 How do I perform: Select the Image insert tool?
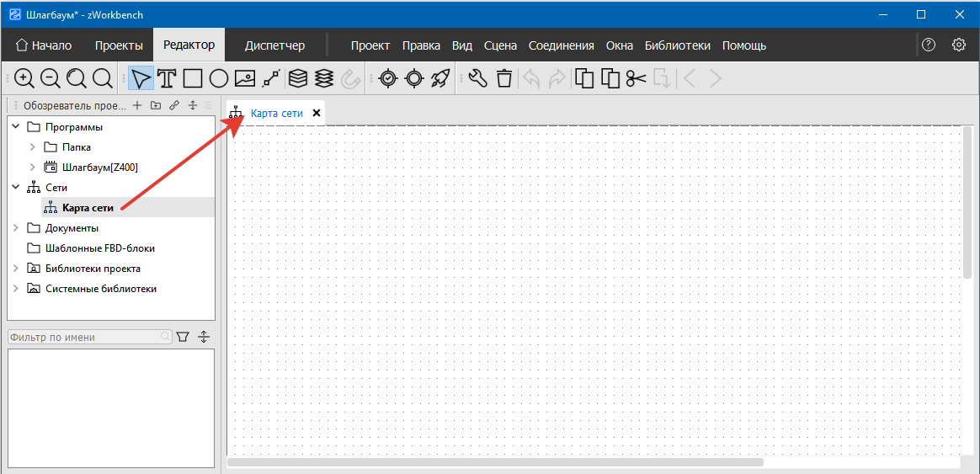point(245,78)
